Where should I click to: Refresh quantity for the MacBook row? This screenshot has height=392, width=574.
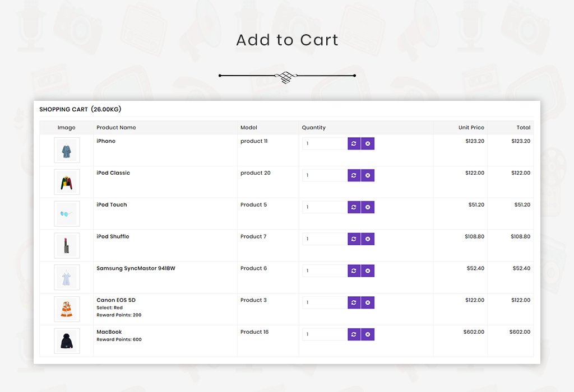[x=354, y=334]
